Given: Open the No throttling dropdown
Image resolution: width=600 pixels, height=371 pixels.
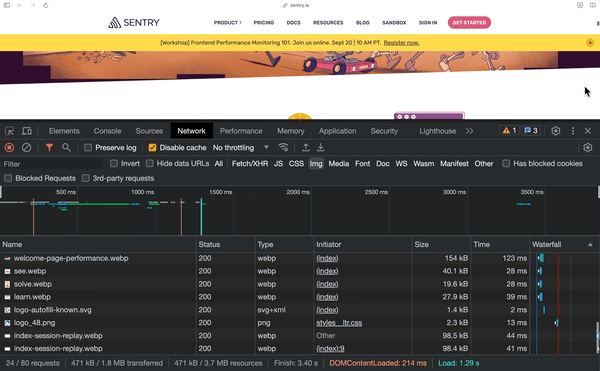Looking at the screenshot, I should click(241, 148).
